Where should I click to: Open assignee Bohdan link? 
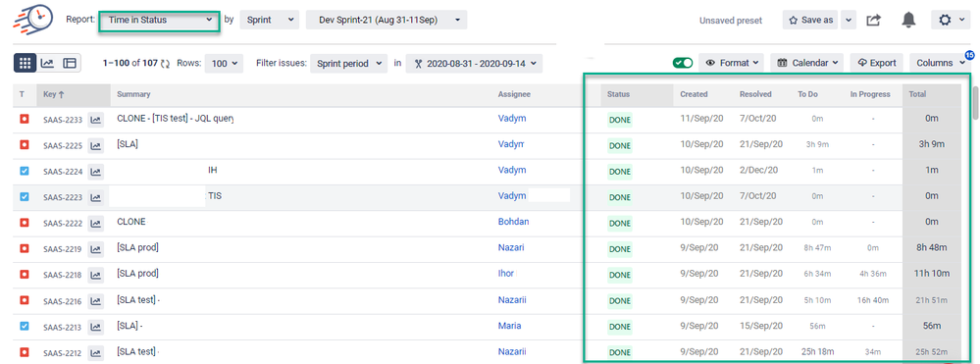click(x=513, y=222)
